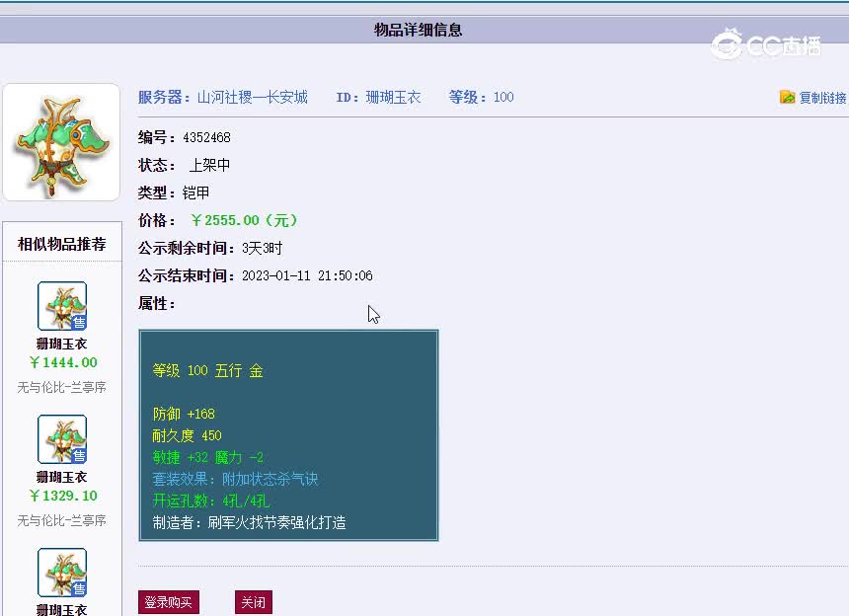This screenshot has height=616, width=849.
Task: Click the server name 山河社稷—长安城
Action: (x=253, y=98)
